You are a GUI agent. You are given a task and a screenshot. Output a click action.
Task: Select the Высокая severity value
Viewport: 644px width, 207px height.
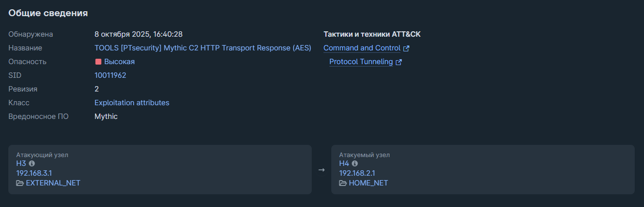119,62
